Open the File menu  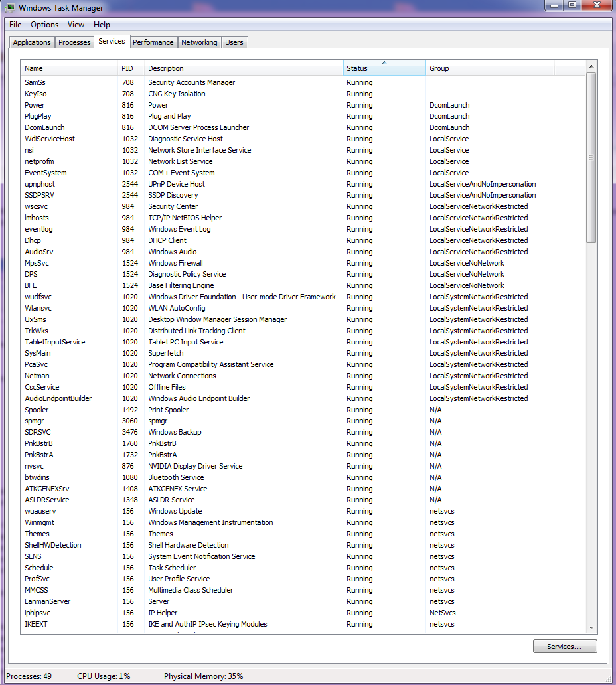click(x=15, y=25)
